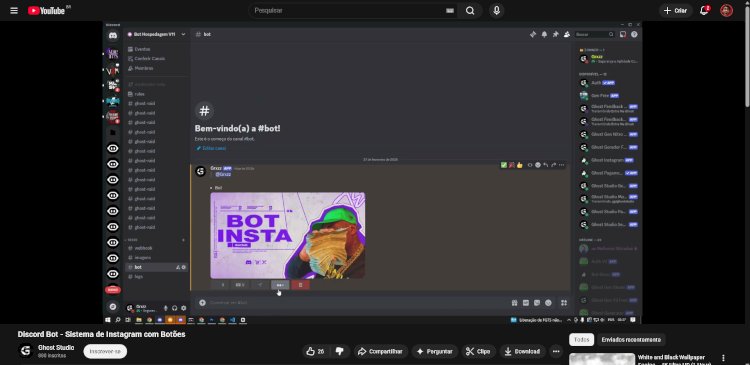Open the Discord help question-mark icon
The image size is (750, 365).
point(634,34)
